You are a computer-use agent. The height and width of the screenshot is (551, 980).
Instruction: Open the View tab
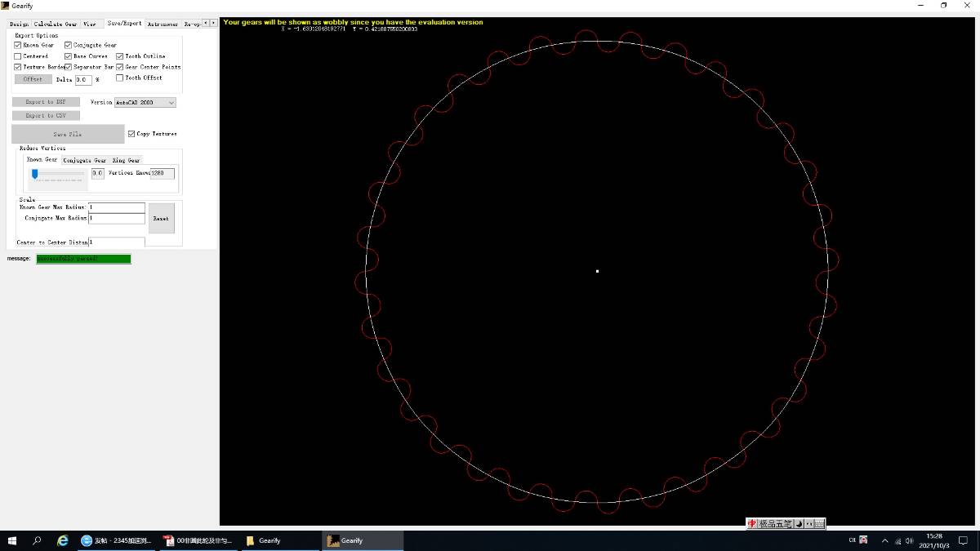[x=90, y=24]
